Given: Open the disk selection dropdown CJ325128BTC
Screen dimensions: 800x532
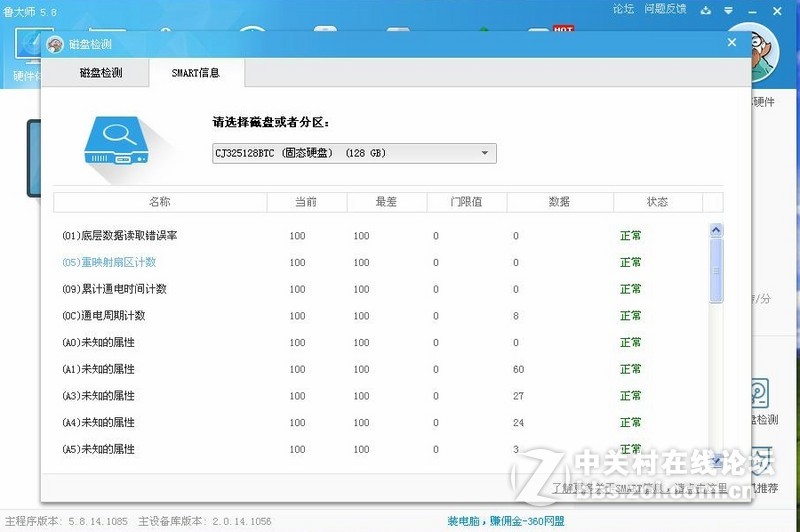Looking at the screenshot, I should point(354,153).
